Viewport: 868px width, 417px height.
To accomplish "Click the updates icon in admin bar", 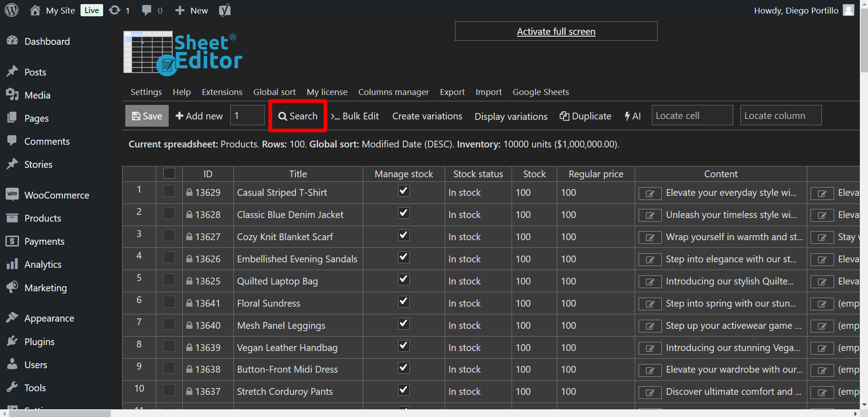I will coord(115,10).
